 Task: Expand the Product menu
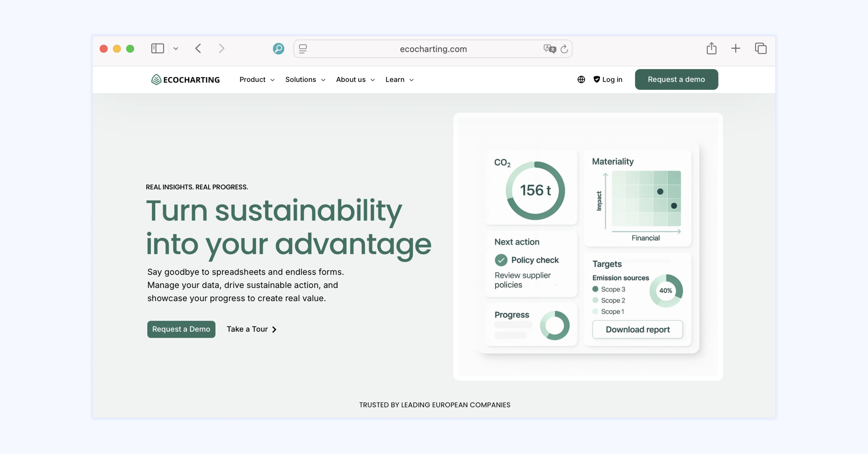[257, 79]
